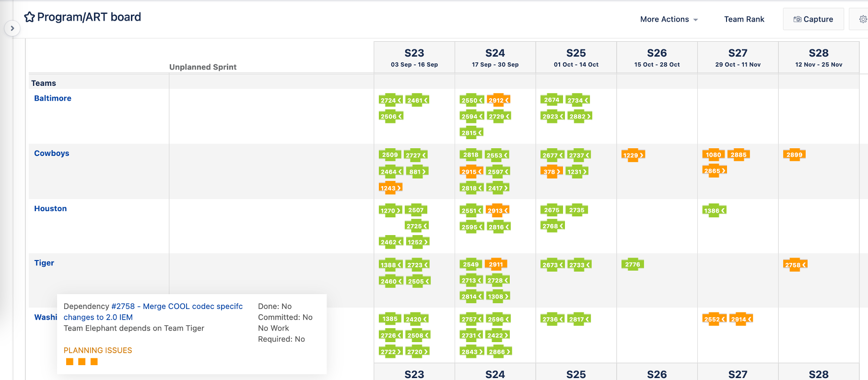This screenshot has height=380, width=868.
Task: Open orange dependency card 2552
Action: pos(715,319)
